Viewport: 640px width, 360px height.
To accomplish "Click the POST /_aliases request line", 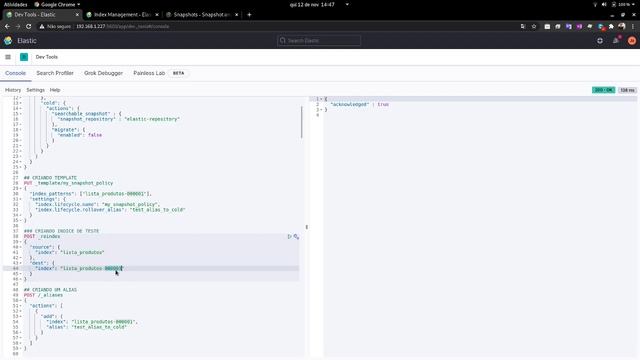I will click(43, 295).
